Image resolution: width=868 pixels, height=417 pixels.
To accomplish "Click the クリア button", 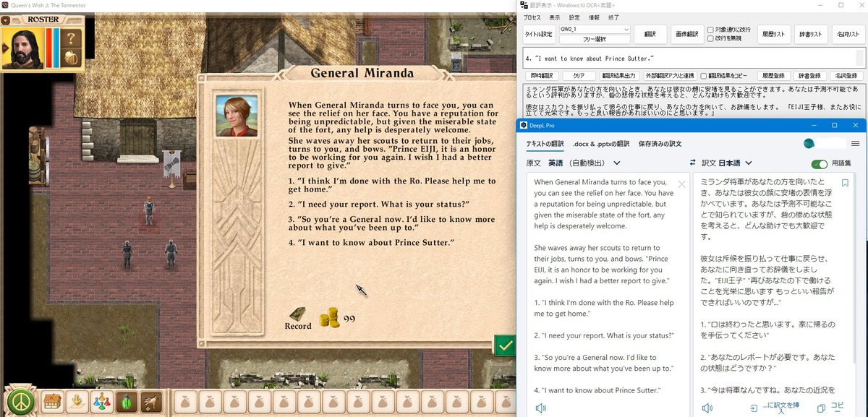I will tap(578, 75).
